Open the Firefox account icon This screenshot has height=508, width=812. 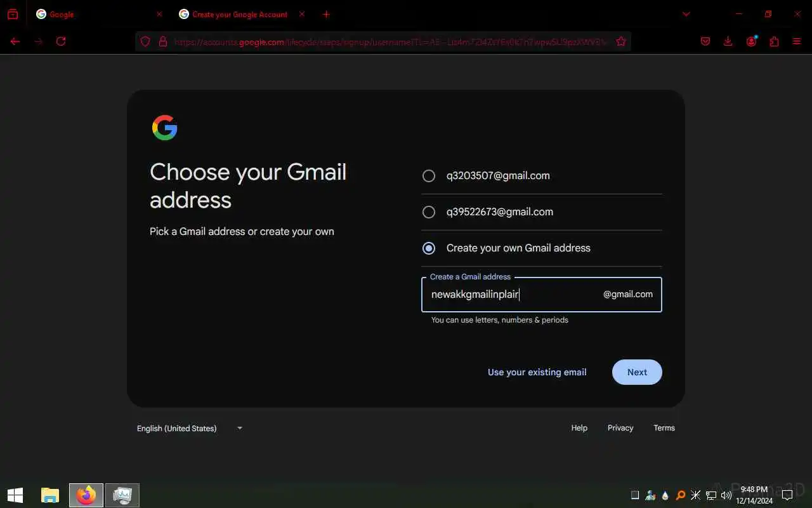click(x=751, y=41)
